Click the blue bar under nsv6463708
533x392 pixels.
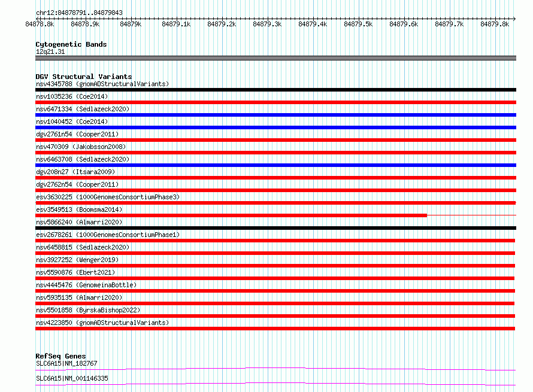[x=275, y=165]
